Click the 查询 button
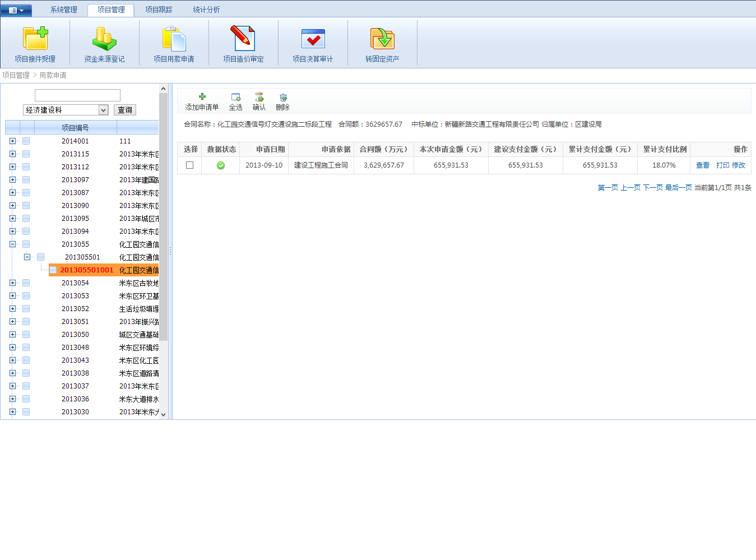 click(x=125, y=110)
